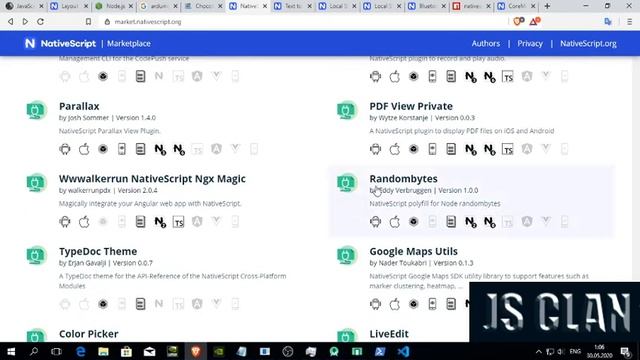Click the document icon in the CodePush row
Image resolution: width=640 pixels, height=360 pixels.
pos(140,76)
